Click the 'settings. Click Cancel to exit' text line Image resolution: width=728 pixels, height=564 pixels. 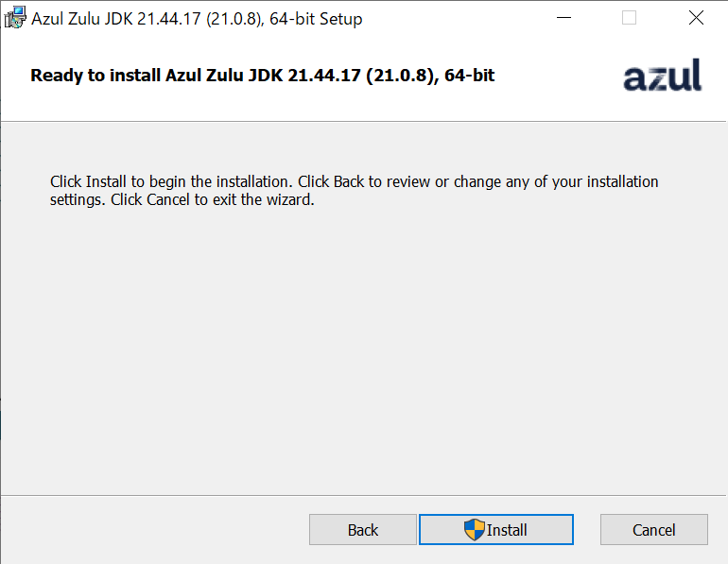point(182,200)
